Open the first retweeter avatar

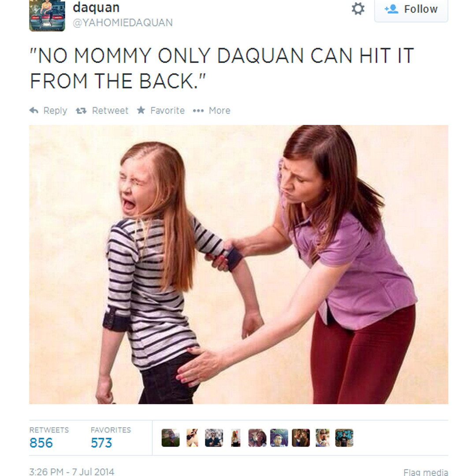pyautogui.click(x=171, y=438)
